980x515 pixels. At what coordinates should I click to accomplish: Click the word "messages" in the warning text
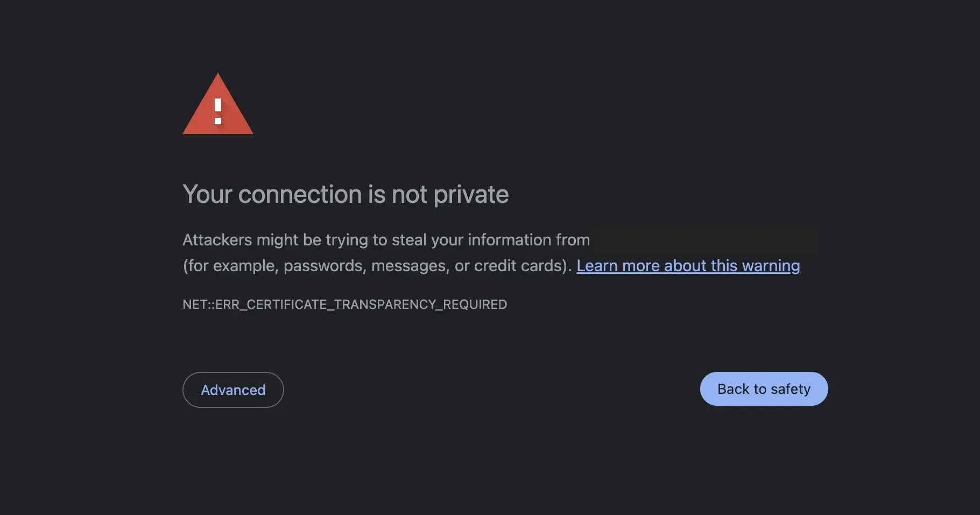(410, 266)
